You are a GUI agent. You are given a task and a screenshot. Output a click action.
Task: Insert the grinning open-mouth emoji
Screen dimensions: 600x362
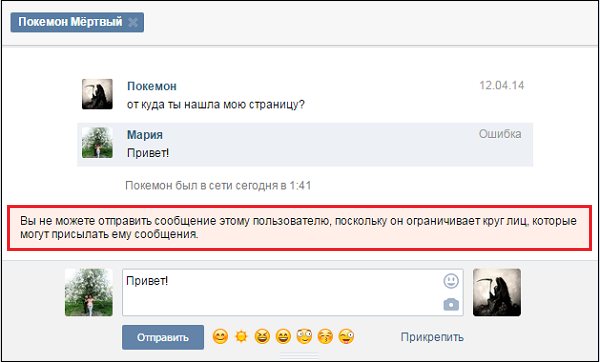[x=283, y=337]
